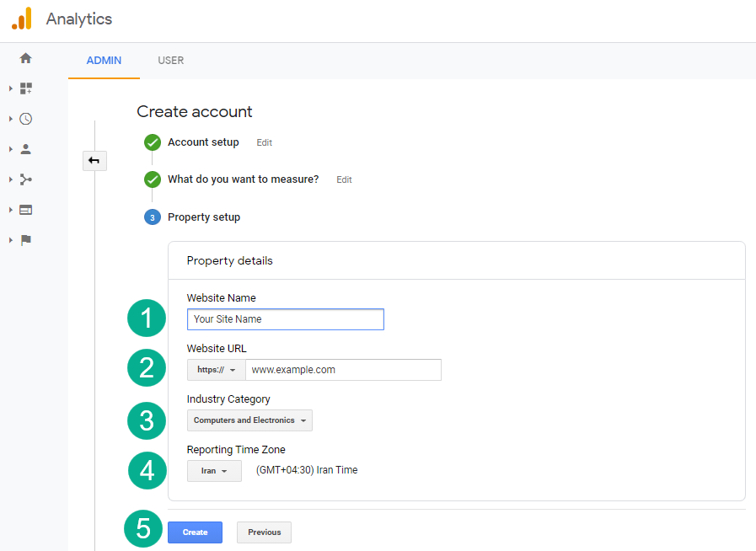
Task: Open the Realtime clock icon
Action: 25,119
